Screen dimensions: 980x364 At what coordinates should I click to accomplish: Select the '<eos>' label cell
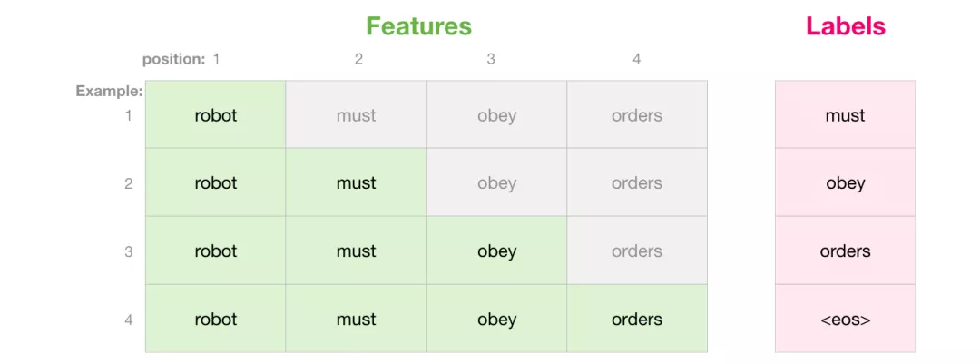(x=845, y=319)
